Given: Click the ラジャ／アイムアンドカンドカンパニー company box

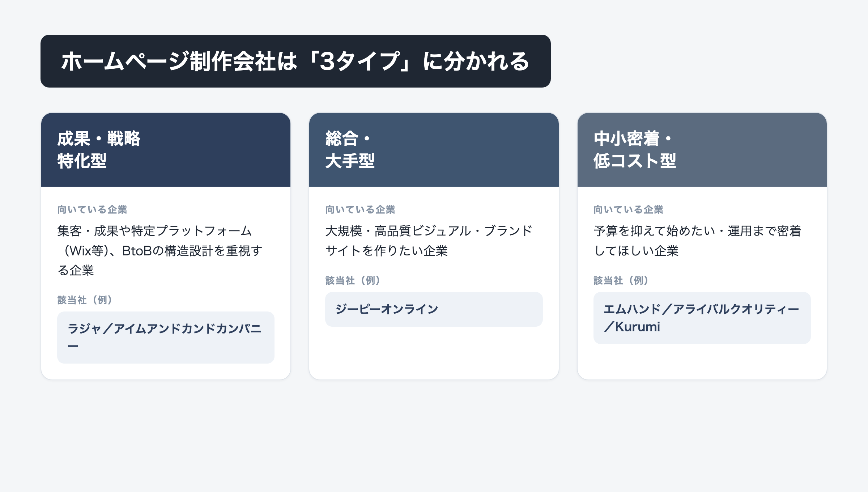Looking at the screenshot, I should pos(166,338).
